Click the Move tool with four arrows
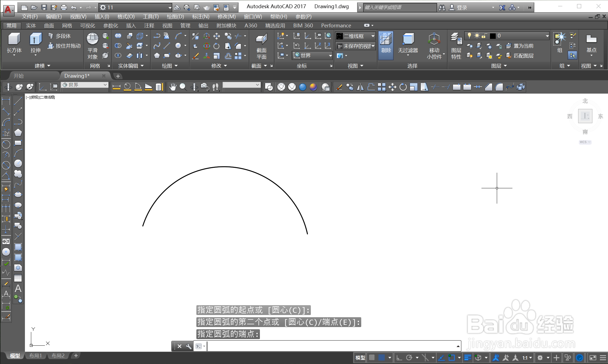This screenshot has width=608, height=364. coord(392,87)
